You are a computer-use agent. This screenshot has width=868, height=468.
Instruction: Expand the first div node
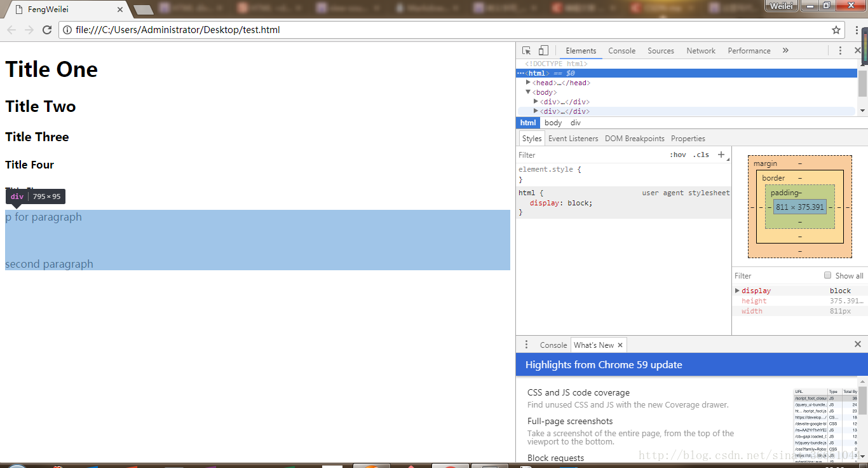click(536, 102)
